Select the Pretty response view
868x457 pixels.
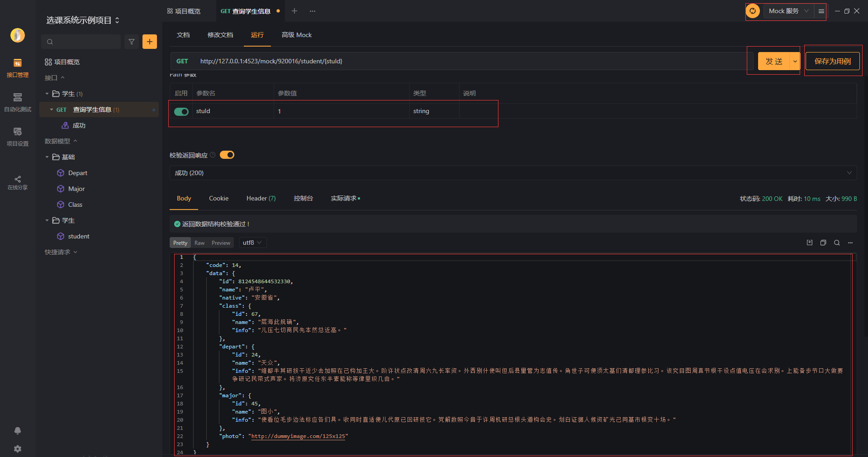[180, 243]
